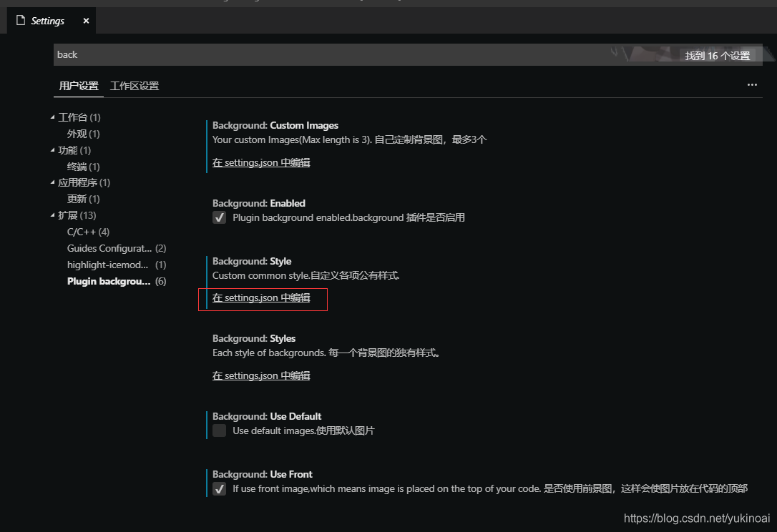Click the 'Background: Enabled' setting title

pos(259,203)
